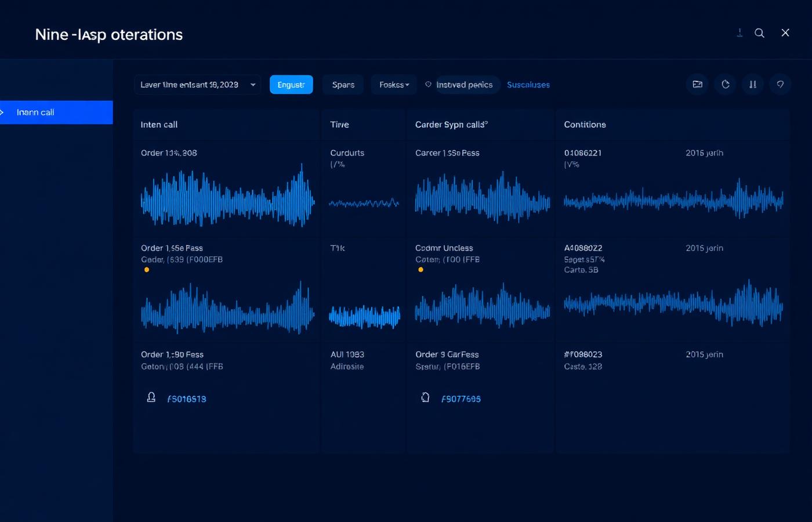Viewport: 812px width, 522px height.
Task: Click the waveform under "Carcer 1S5n Pess"
Action: pyautogui.click(x=483, y=197)
